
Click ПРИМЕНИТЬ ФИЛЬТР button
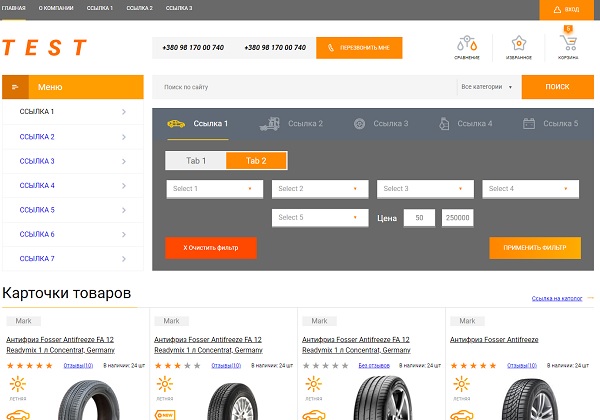[x=535, y=248]
